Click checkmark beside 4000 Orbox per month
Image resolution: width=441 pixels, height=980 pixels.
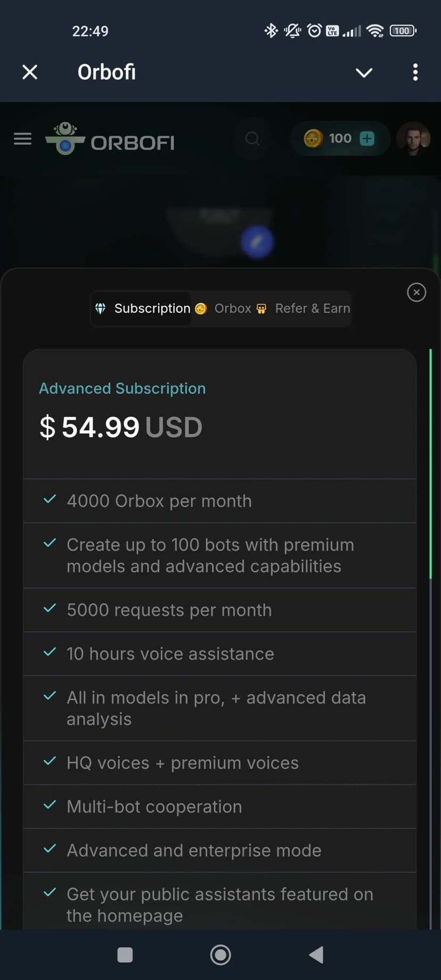[50, 500]
